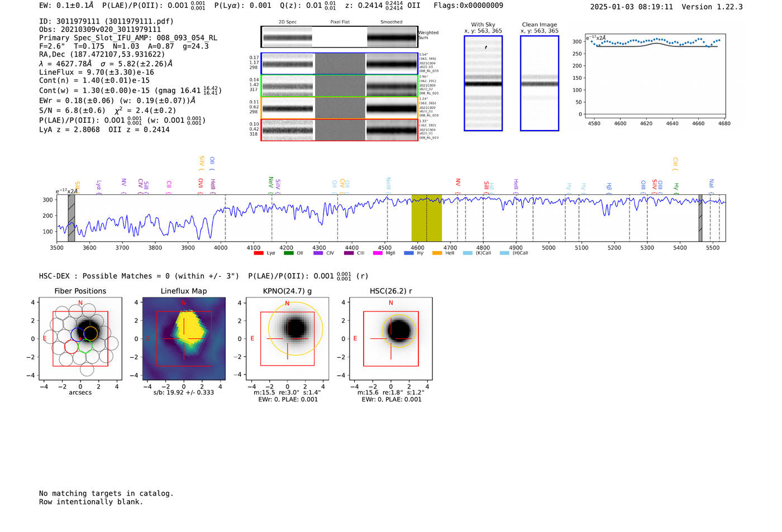
Task: Click the NaI line label
Action: (711, 186)
